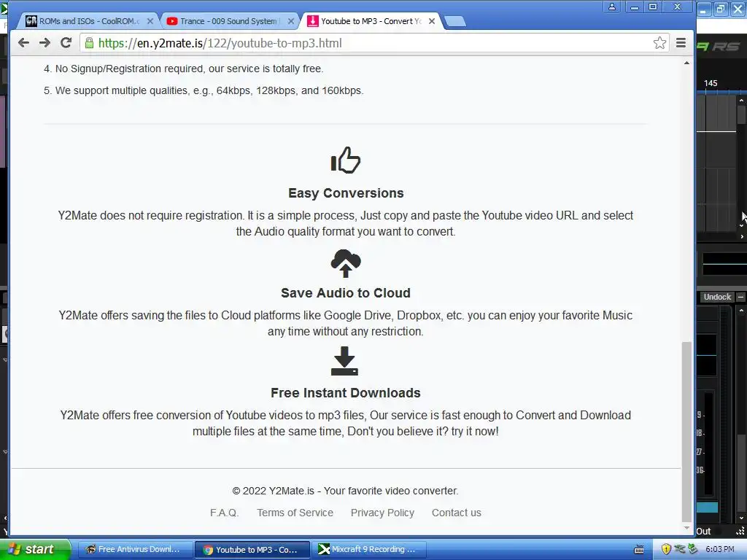This screenshot has width=747, height=560.
Task: Open the F.A.Q. link
Action: tap(225, 513)
